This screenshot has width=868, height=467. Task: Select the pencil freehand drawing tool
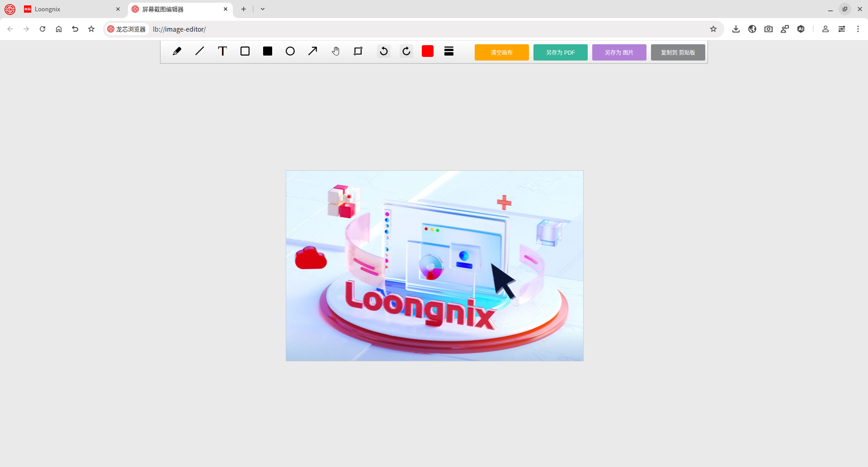pyautogui.click(x=177, y=51)
